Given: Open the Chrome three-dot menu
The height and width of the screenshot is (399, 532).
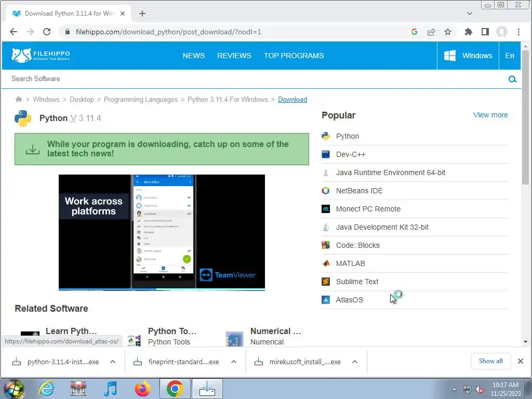Looking at the screenshot, I should click(x=518, y=32).
